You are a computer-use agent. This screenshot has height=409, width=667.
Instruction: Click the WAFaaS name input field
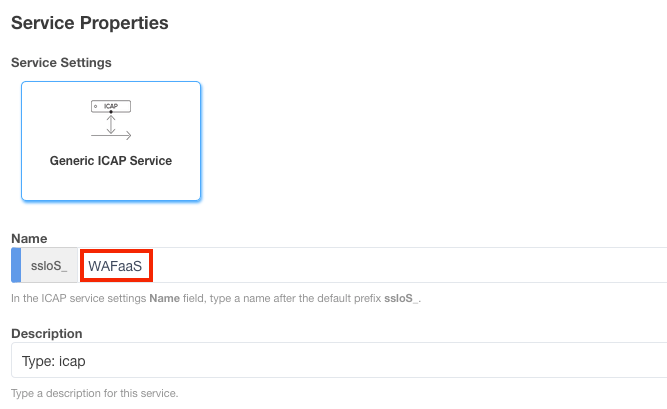point(116,266)
